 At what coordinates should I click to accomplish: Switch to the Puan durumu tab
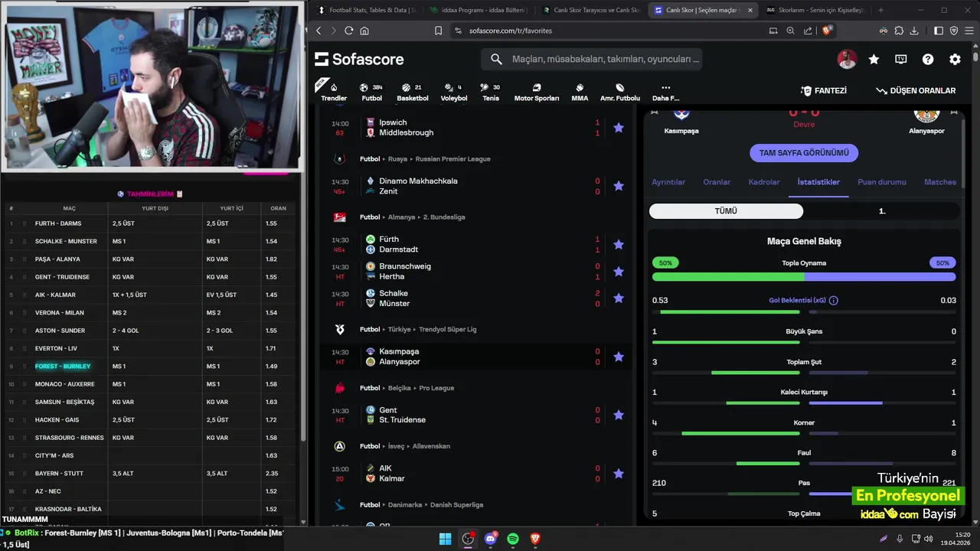pyautogui.click(x=882, y=182)
